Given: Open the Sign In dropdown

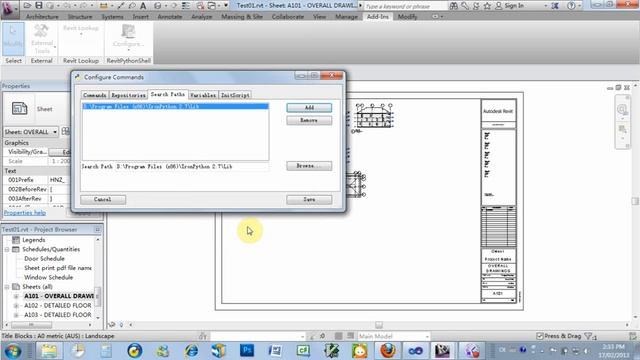Looking at the screenshot, I should 545,6.
